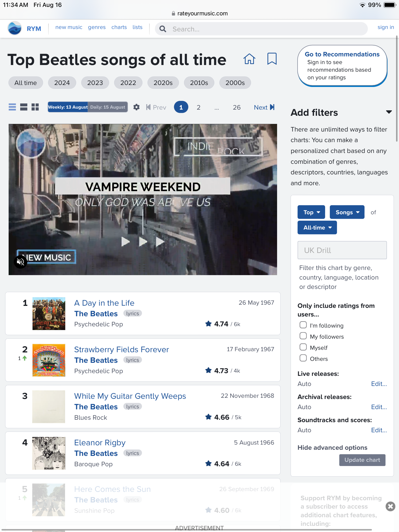Click Update chart button
The height and width of the screenshot is (532, 399).
point(362,460)
